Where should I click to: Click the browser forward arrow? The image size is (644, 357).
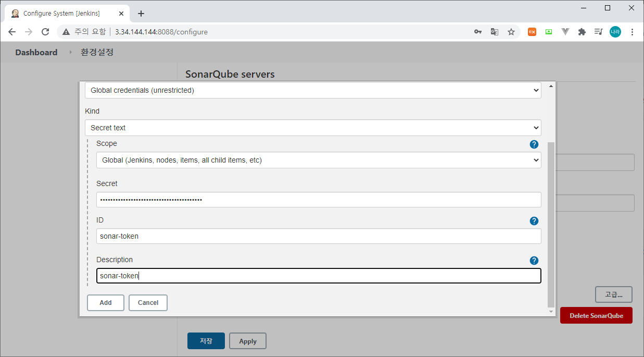pyautogui.click(x=29, y=32)
